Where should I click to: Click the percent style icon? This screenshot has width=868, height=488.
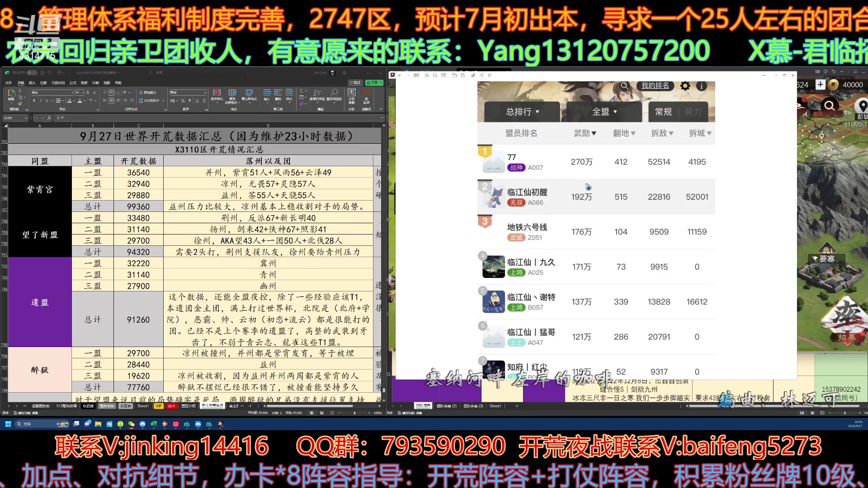[183, 101]
